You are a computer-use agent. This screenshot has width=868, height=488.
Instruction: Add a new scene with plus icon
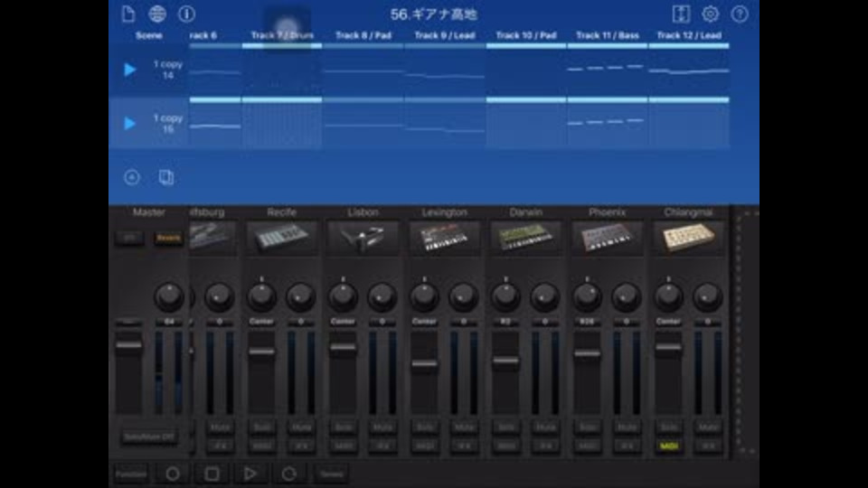pyautogui.click(x=132, y=177)
